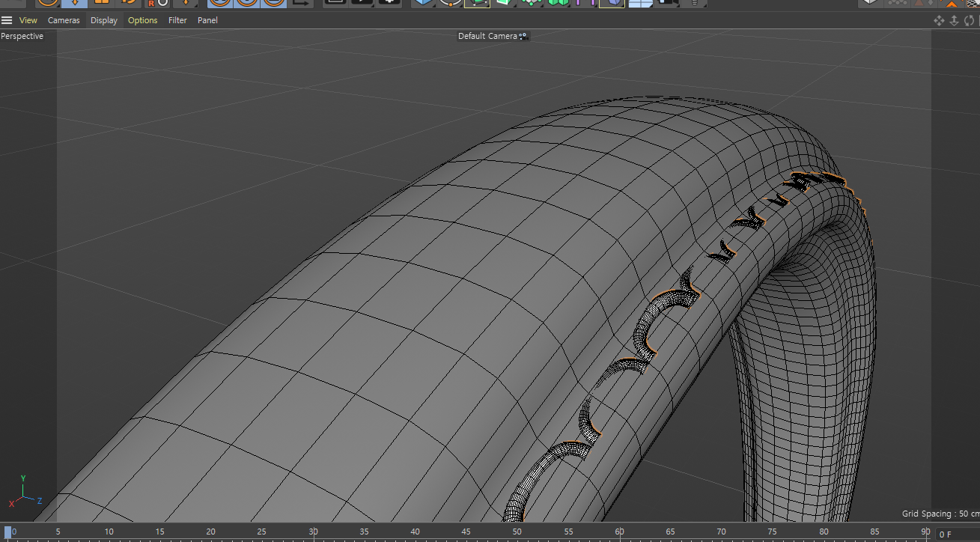The image size is (980, 542).
Task: Click the current frame field showing 0 F
Action: pos(958,534)
